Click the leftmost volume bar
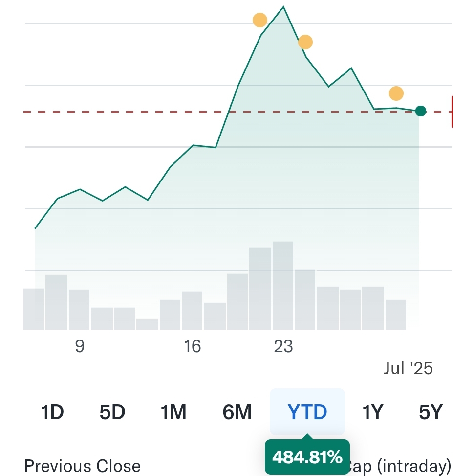Image resolution: width=453 pixels, height=476 pixels. point(34,309)
